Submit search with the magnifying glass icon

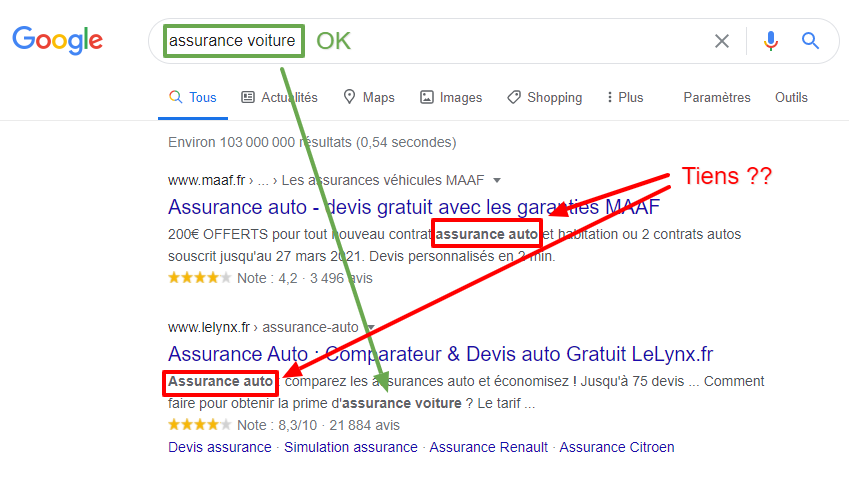[810, 41]
